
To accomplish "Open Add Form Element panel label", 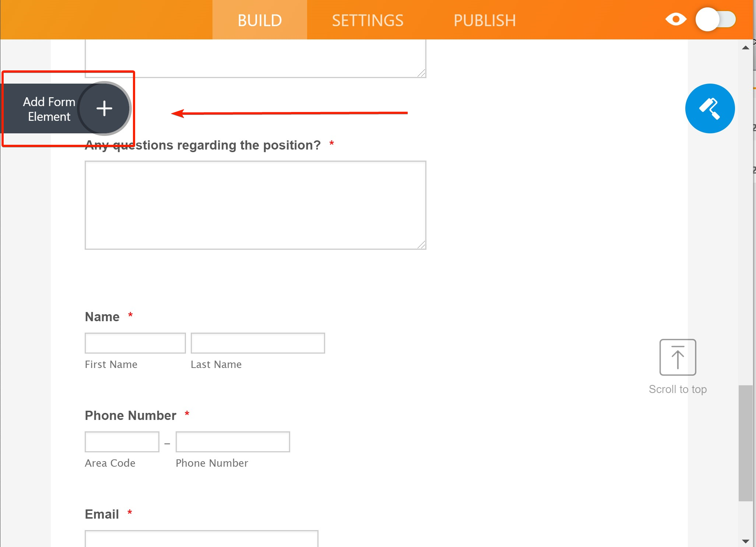I will pos(49,109).
